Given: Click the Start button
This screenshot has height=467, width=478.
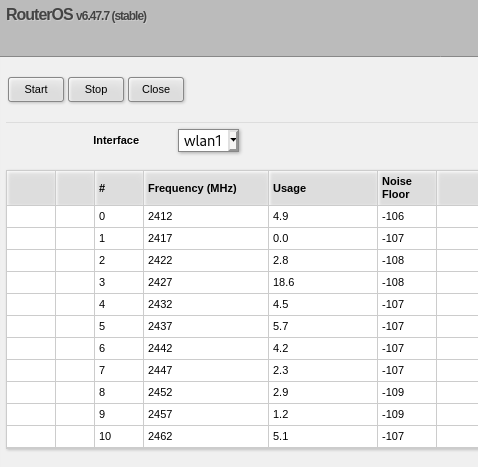Looking at the screenshot, I should pyautogui.click(x=36, y=89).
